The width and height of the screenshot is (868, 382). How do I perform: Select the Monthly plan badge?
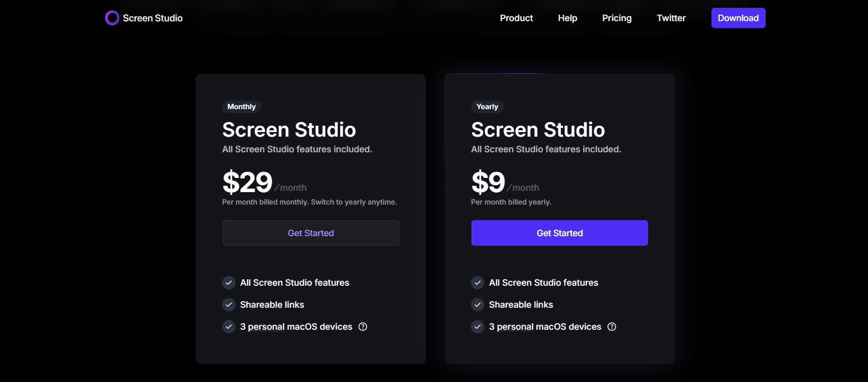[x=241, y=106]
